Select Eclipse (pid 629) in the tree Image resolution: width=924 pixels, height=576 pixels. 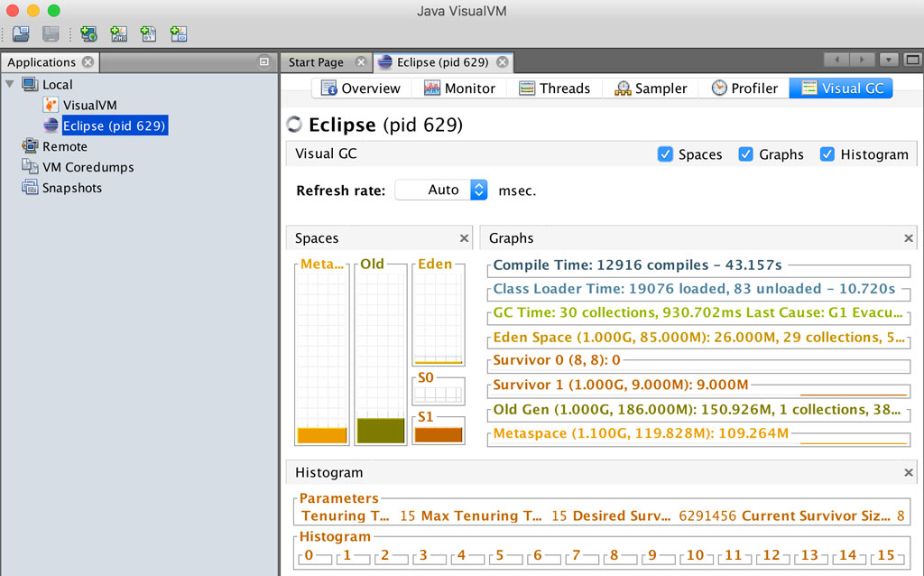tap(115, 125)
